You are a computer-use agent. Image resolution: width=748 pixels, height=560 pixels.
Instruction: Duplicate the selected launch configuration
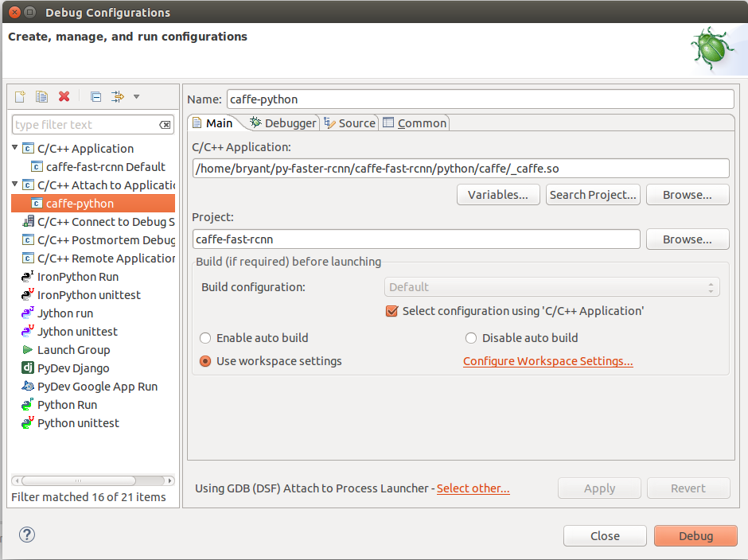41,96
